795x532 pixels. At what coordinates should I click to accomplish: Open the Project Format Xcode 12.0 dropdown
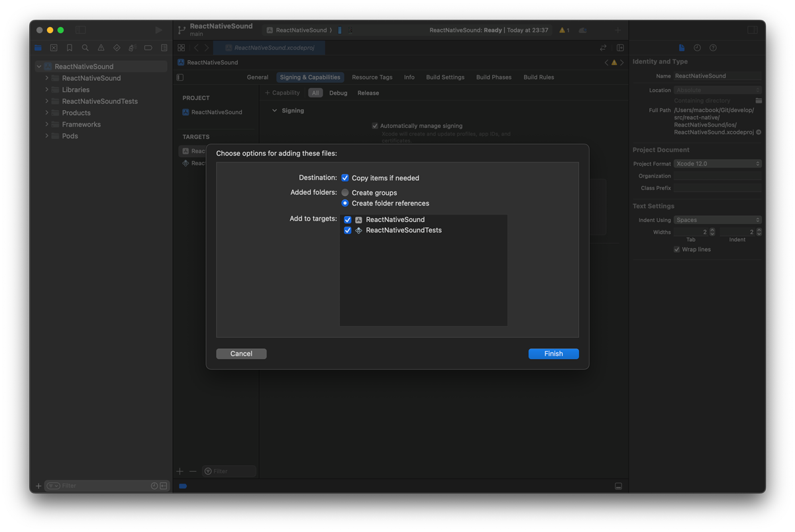click(x=717, y=164)
